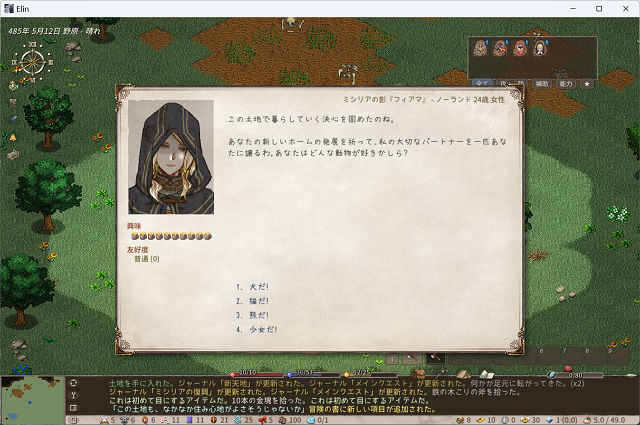
Task: Open the backpack icon above the log
Action: [418, 374]
